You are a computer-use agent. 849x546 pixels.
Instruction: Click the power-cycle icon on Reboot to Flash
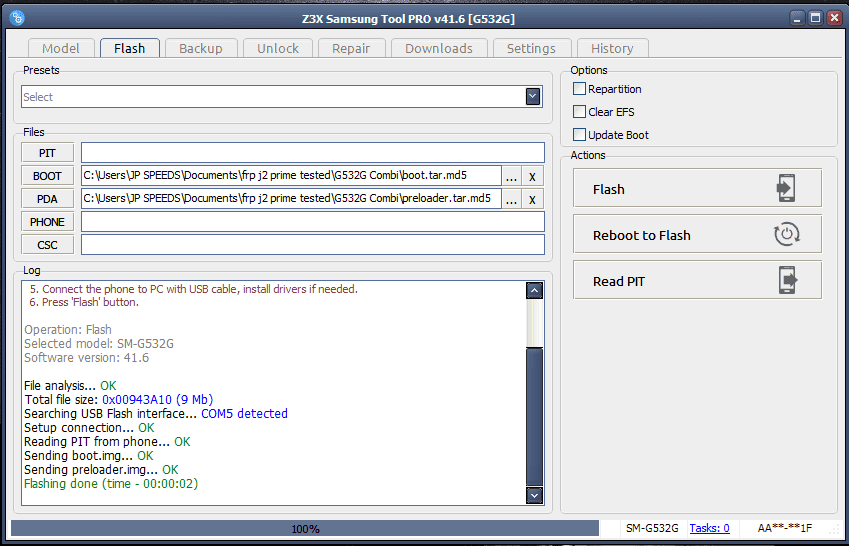click(x=786, y=234)
